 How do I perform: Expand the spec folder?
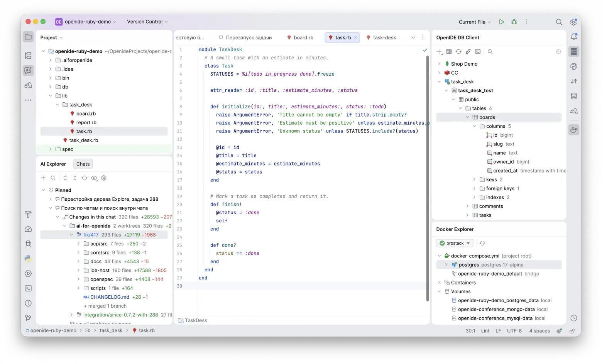pos(50,149)
